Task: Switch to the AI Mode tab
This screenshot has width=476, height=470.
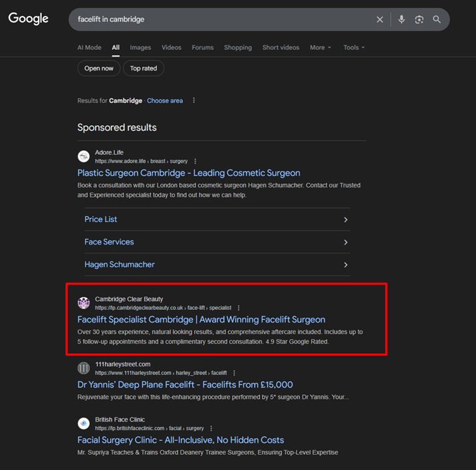Action: 90,48
